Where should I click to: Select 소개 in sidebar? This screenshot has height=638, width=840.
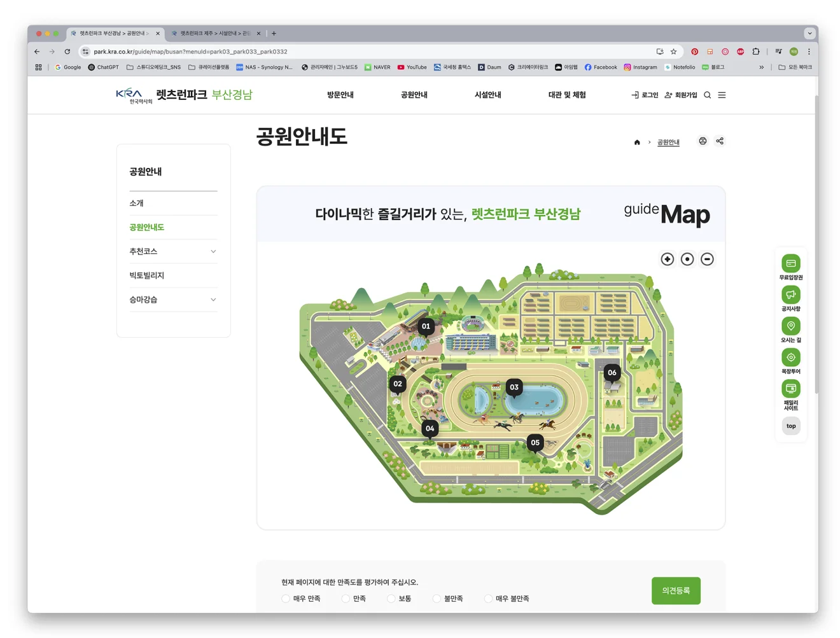tap(136, 203)
